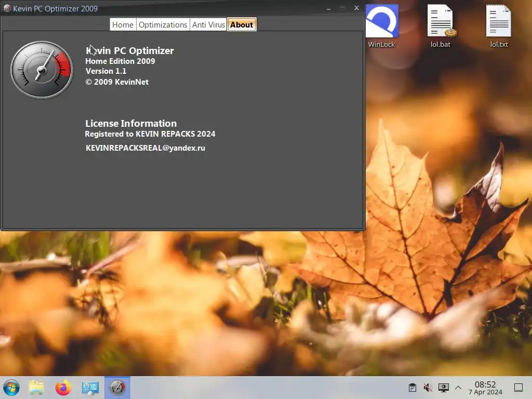This screenshot has height=399, width=532.
Task: Open the clipboard tray icon
Action: point(413,388)
